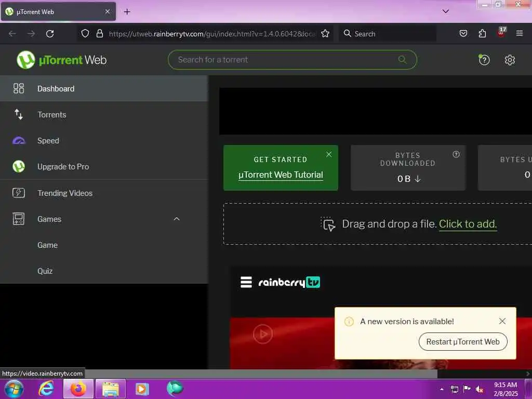
Task: Open a new Firefox tab
Action: (x=127, y=12)
